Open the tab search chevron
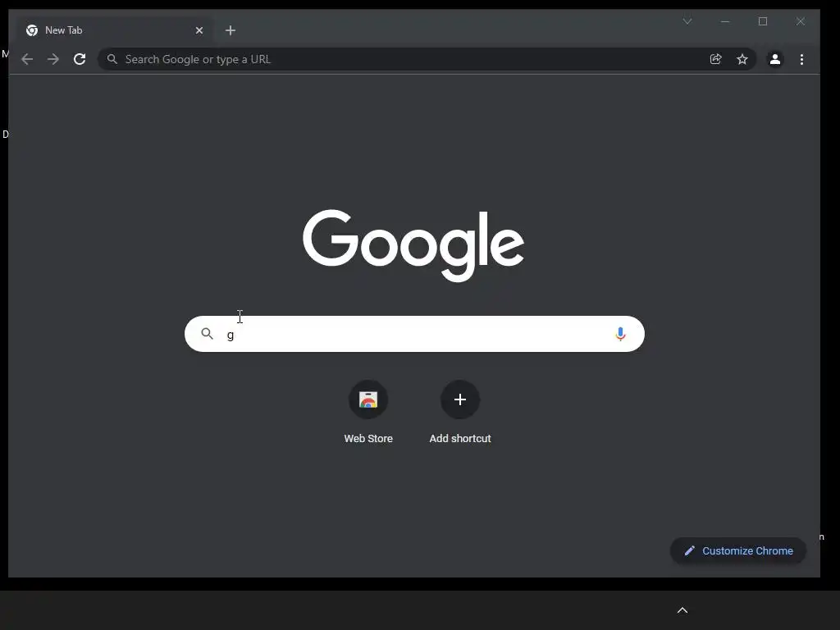Viewport: 840px width, 630px height. click(687, 21)
